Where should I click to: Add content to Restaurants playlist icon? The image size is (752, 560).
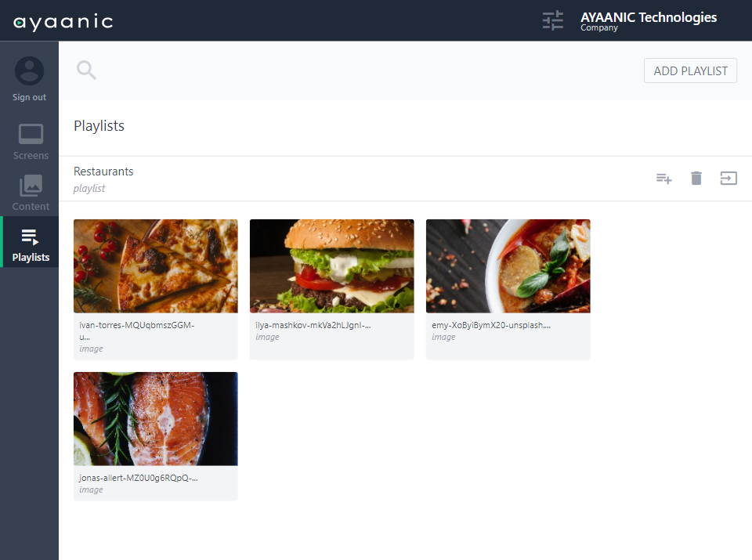click(663, 179)
